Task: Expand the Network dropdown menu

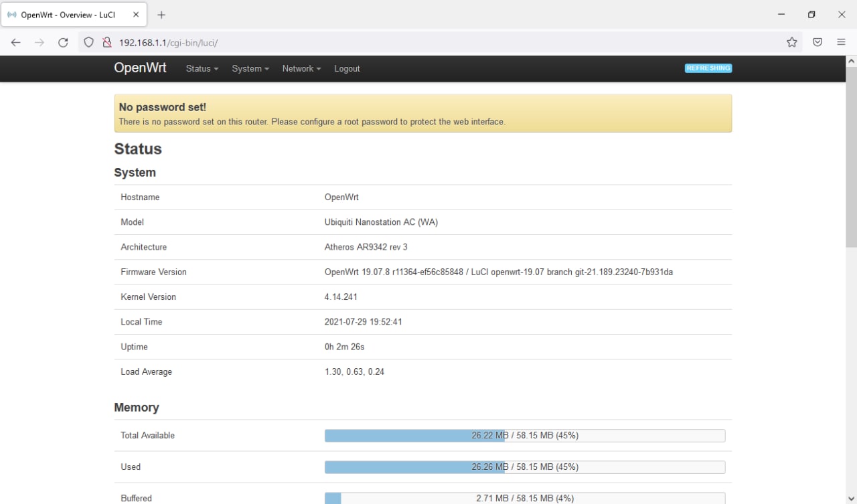Action: click(x=301, y=68)
